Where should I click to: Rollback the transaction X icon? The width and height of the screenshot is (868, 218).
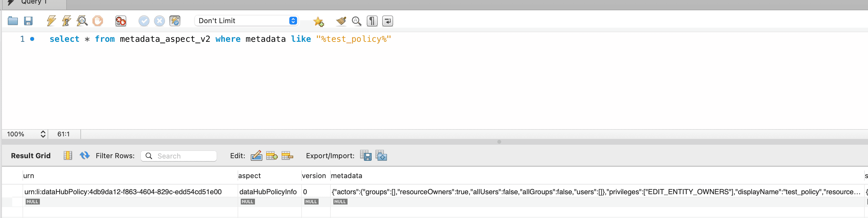[x=159, y=21]
